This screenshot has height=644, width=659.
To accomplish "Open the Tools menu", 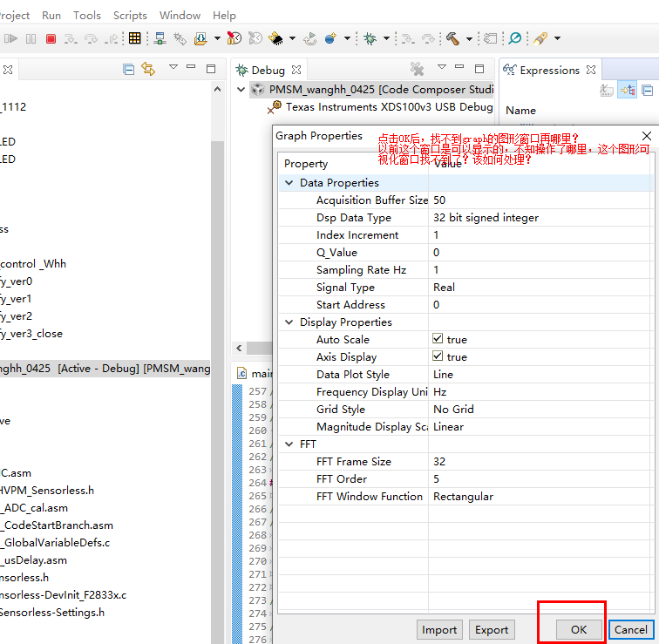I will coord(87,16).
